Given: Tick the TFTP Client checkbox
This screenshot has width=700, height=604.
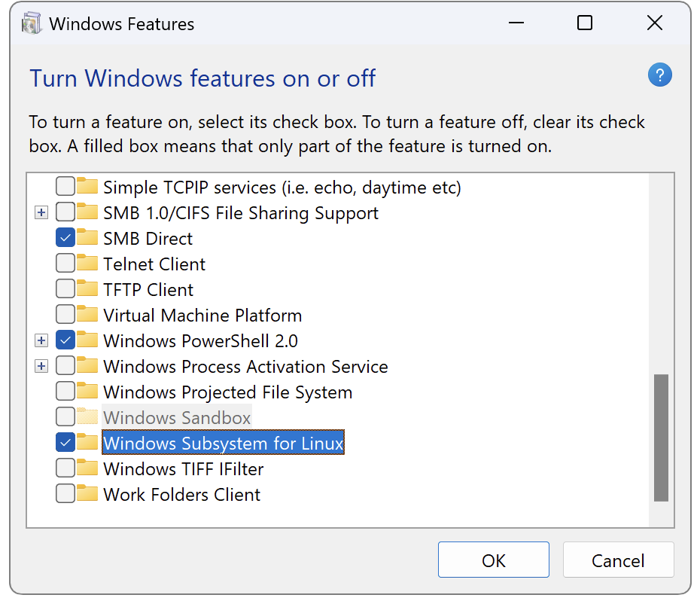Looking at the screenshot, I should point(65,288).
